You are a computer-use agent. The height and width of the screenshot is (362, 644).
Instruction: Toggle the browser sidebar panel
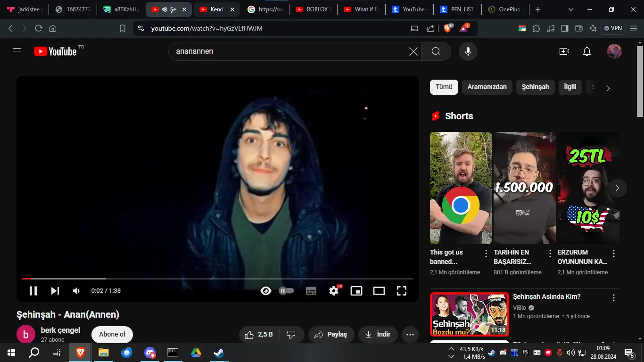pos(564,28)
